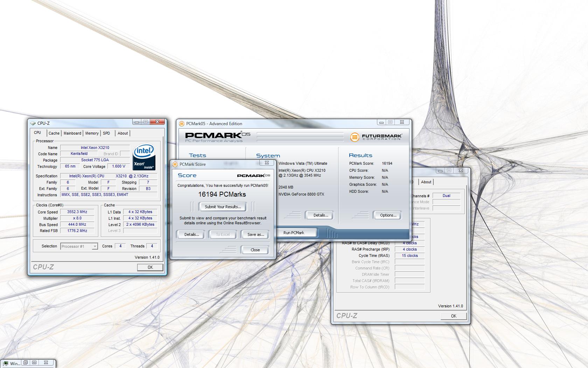Minimize the PCMark05 main window
Screen dimensions: 588x368
[381, 122]
